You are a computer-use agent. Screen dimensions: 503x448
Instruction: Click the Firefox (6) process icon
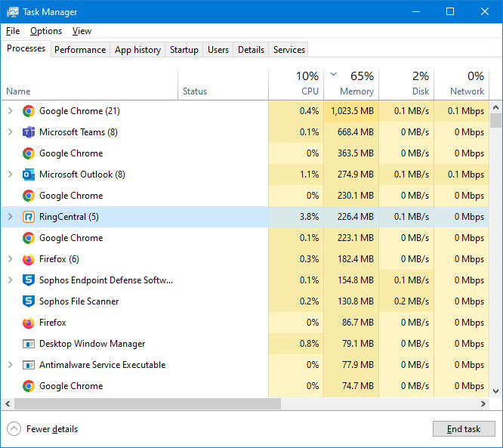(29, 259)
